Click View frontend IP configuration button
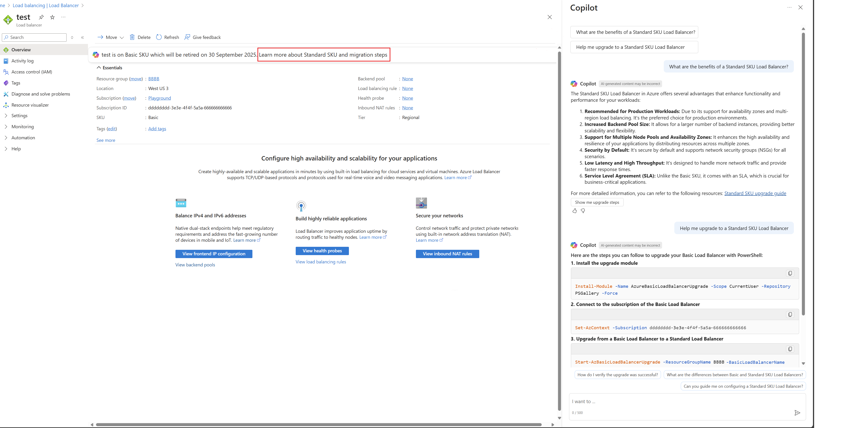 [x=214, y=254]
